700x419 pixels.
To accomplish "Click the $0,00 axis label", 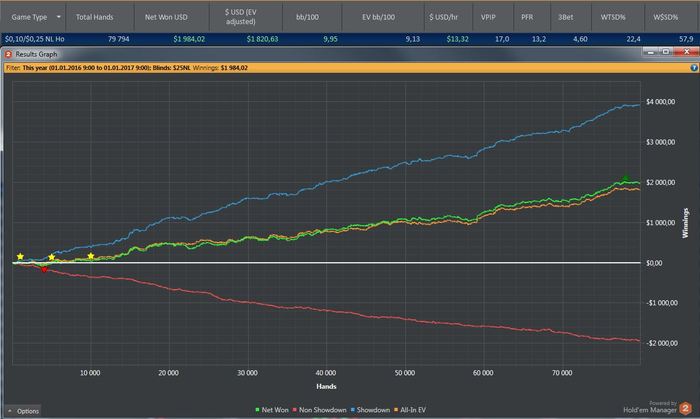I will point(654,263).
